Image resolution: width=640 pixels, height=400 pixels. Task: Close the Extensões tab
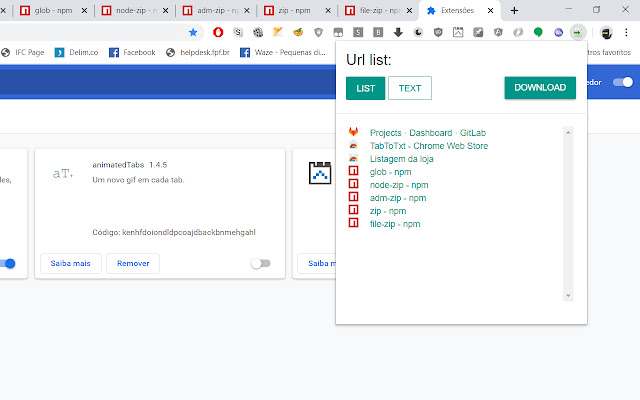491,11
